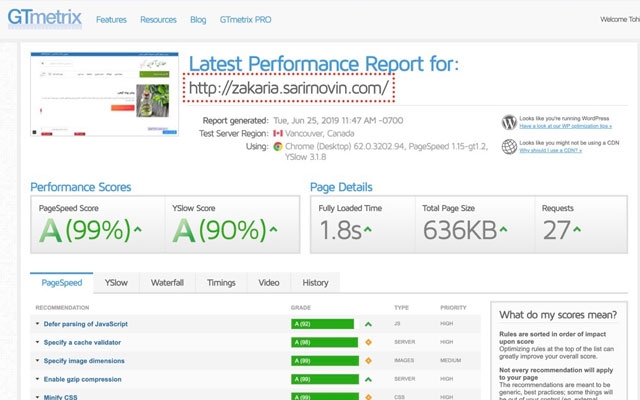
Task: Open the Blog page
Action: coord(198,20)
